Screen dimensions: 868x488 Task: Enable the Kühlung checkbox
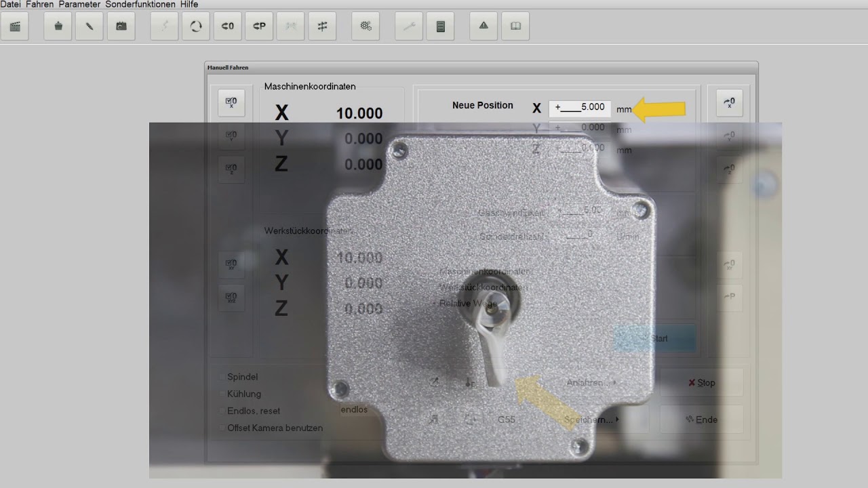[x=222, y=394]
